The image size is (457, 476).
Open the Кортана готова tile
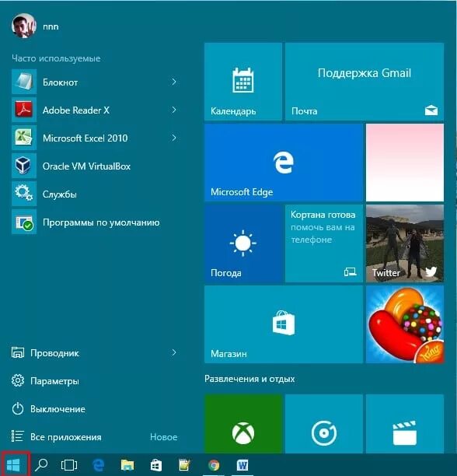click(324, 243)
